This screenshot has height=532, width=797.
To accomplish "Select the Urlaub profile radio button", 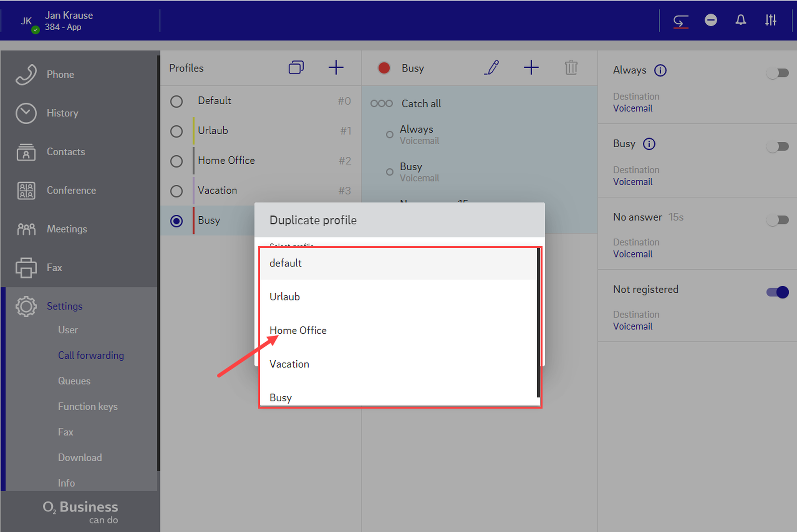I will (x=177, y=131).
